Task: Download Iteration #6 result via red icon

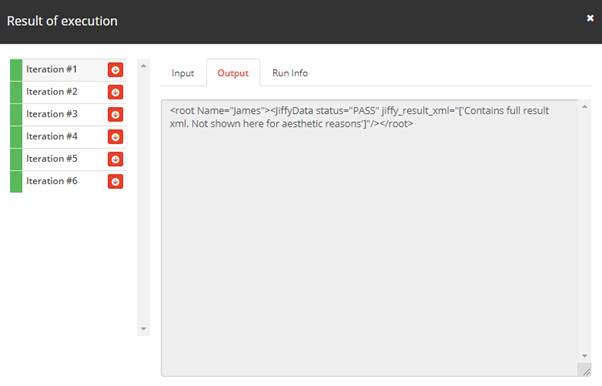Action: [x=115, y=181]
